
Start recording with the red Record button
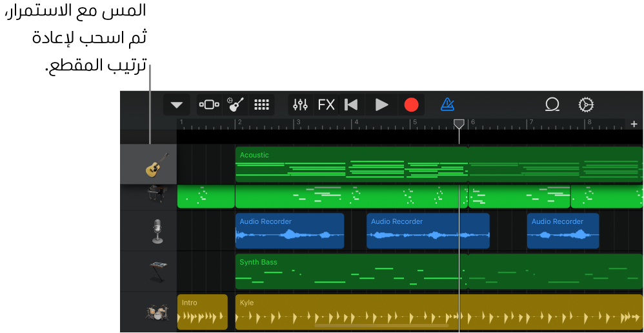tap(411, 105)
